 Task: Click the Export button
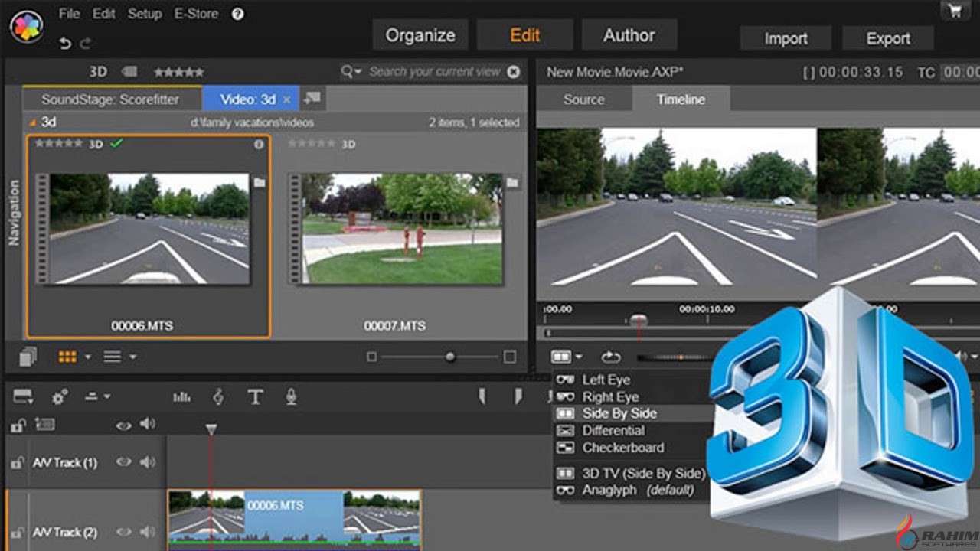[887, 38]
